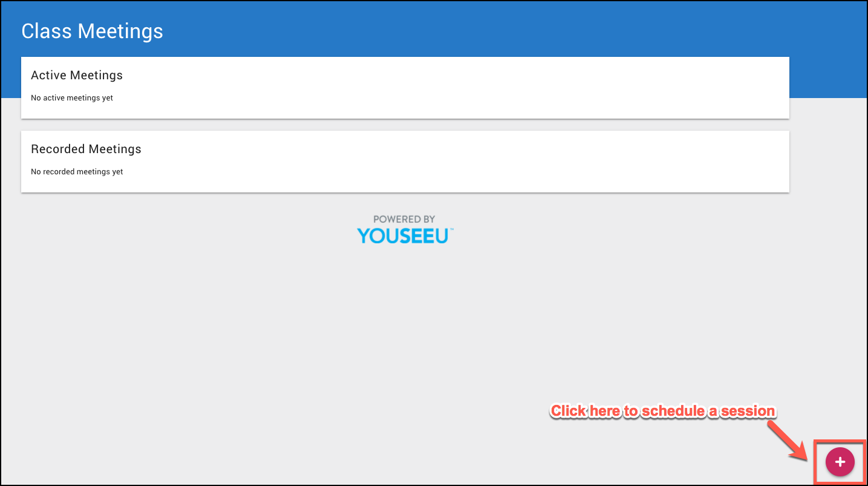Click the Recorded Meetings heading
The width and height of the screenshot is (868, 486).
86,149
